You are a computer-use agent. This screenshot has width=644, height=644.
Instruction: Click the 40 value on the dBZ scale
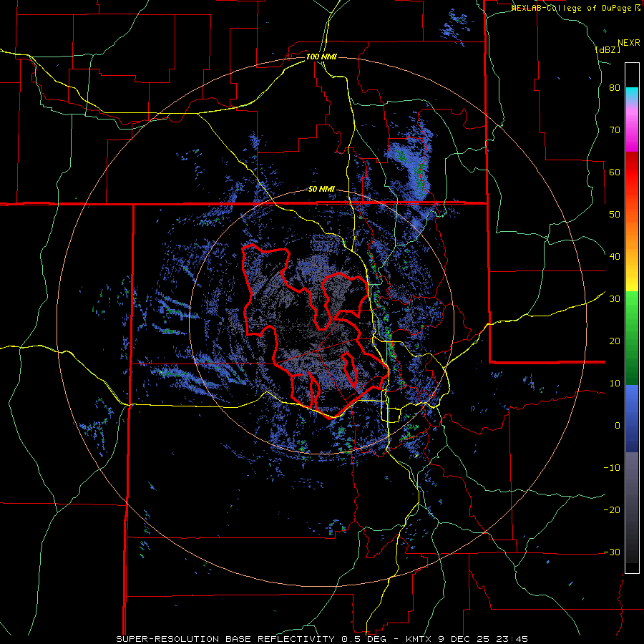coord(615,257)
